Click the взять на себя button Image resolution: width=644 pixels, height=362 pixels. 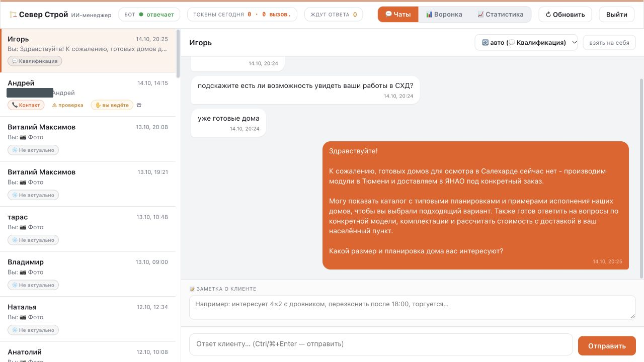[609, 43]
